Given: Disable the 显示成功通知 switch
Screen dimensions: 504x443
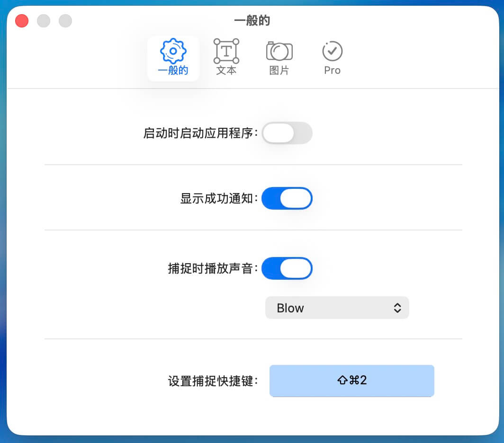Looking at the screenshot, I should click(287, 198).
